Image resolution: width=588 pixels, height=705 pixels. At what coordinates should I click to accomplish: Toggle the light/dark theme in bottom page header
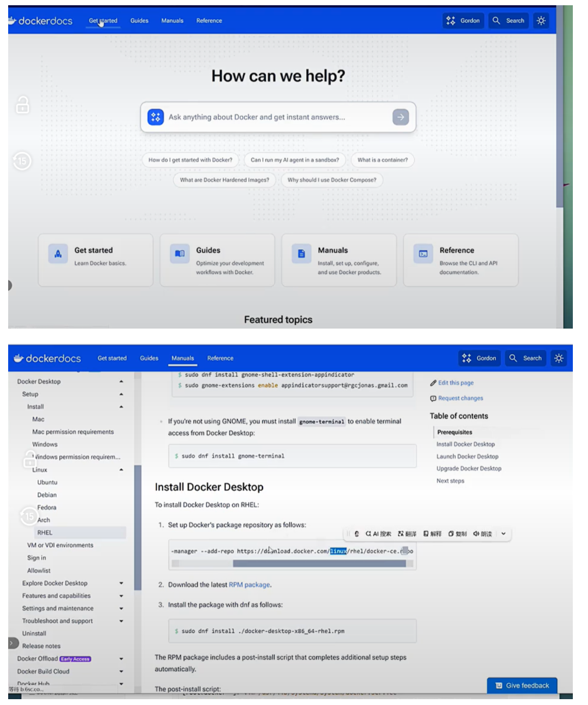(x=558, y=358)
